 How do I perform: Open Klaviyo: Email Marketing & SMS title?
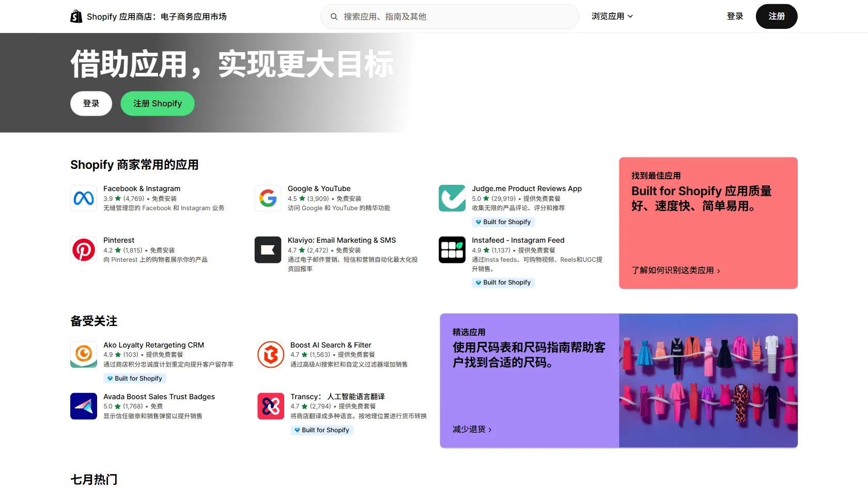[x=342, y=241]
